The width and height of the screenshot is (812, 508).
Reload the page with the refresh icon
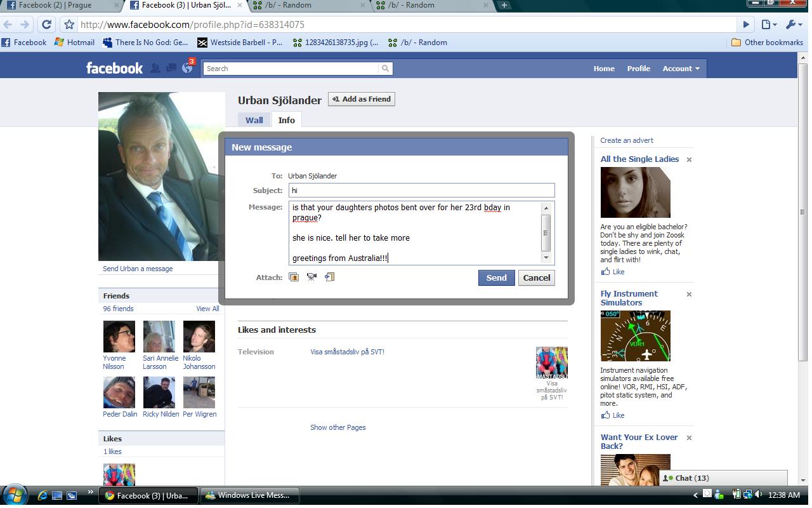point(46,25)
